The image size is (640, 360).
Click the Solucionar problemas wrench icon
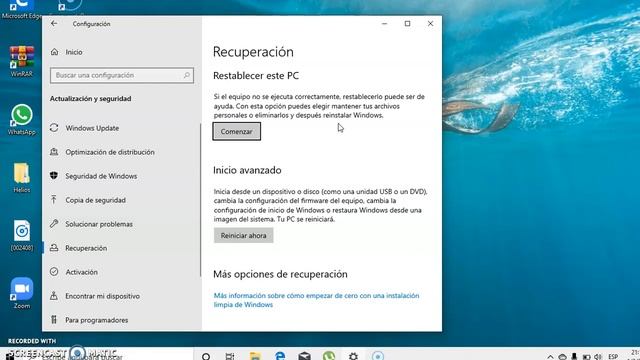54,224
